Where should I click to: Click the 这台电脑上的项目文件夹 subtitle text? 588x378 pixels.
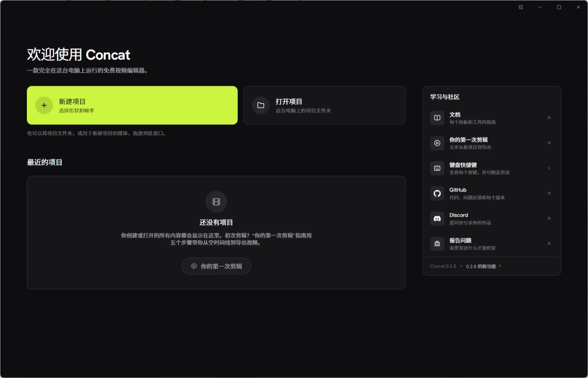pyautogui.click(x=303, y=111)
